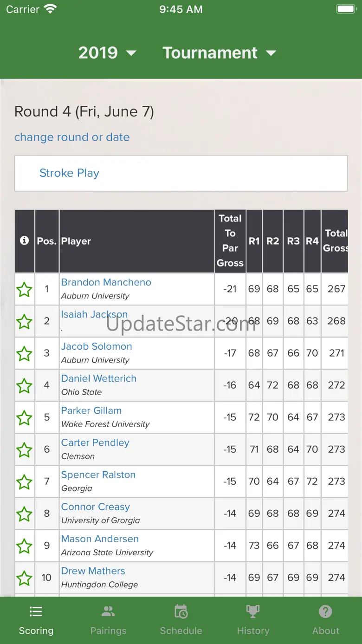Open the About question mark icon
The image size is (362, 644).
[x=326, y=612]
